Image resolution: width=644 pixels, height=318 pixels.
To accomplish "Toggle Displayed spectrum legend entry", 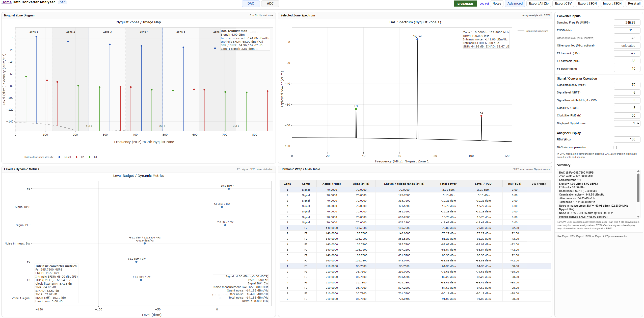I will 533,31.
